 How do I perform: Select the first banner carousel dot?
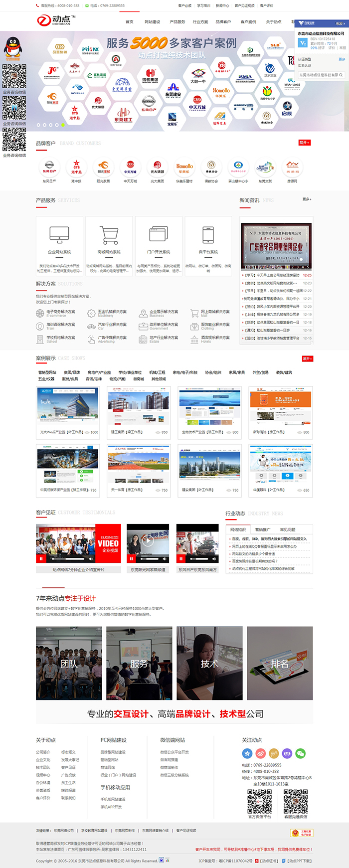click(38, 125)
